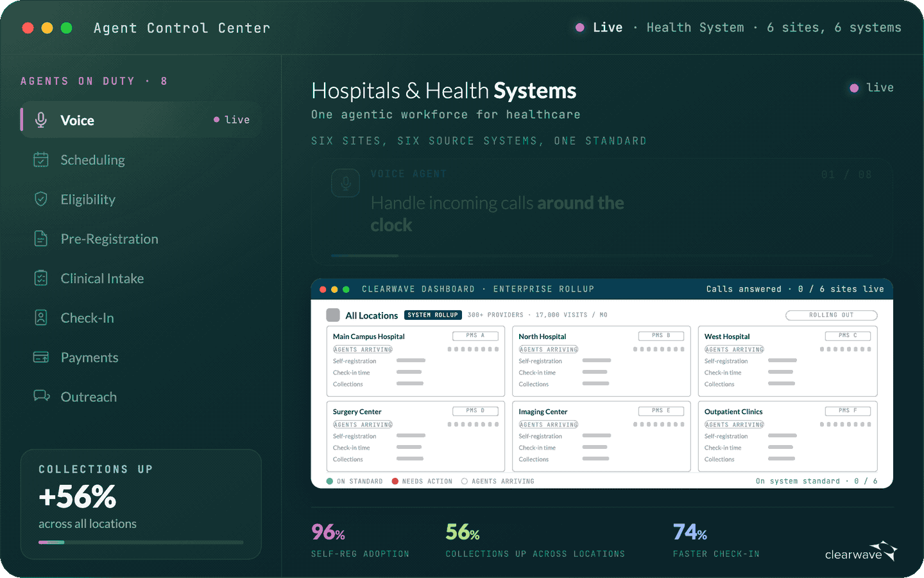Select the Outreach chat bubble icon
The height and width of the screenshot is (578, 924).
click(x=42, y=396)
